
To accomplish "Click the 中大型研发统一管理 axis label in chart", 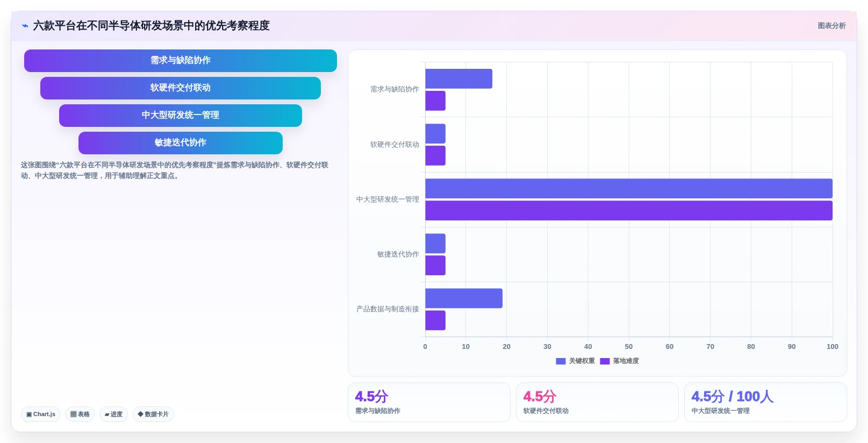I will point(388,199).
